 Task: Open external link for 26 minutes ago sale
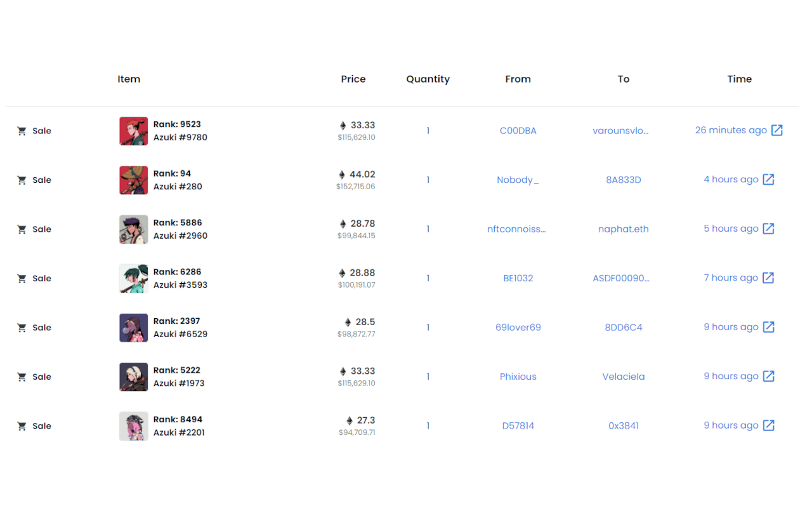coord(777,130)
